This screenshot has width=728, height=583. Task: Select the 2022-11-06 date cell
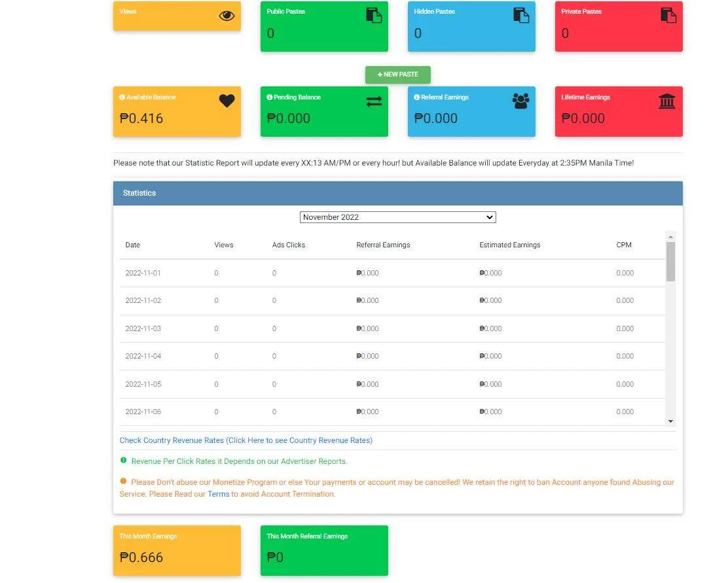(143, 412)
